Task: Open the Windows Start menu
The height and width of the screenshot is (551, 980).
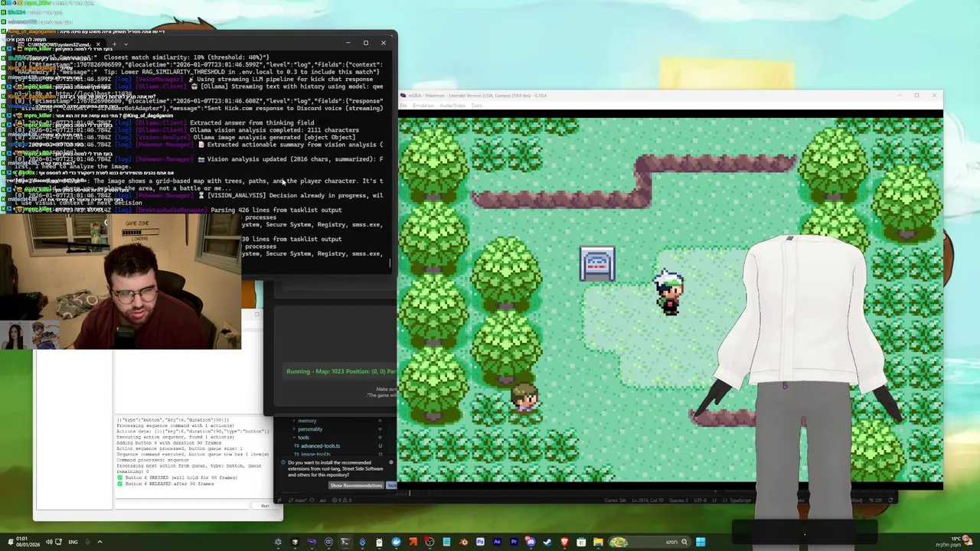Action: point(701,542)
